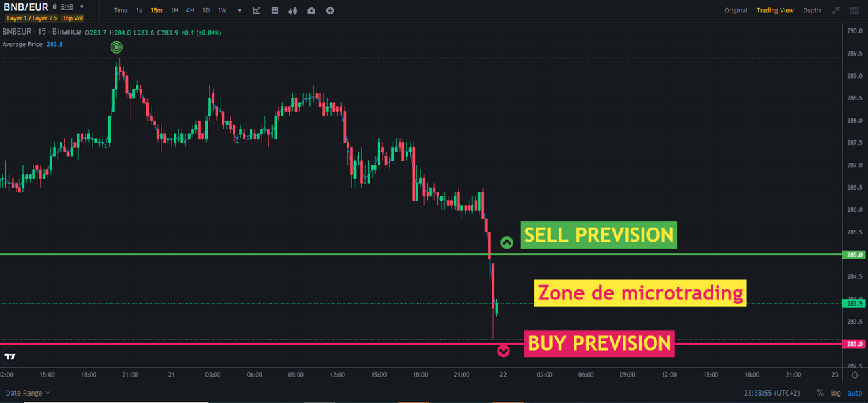
Task: Toggle the log scale option
Action: 835,393
